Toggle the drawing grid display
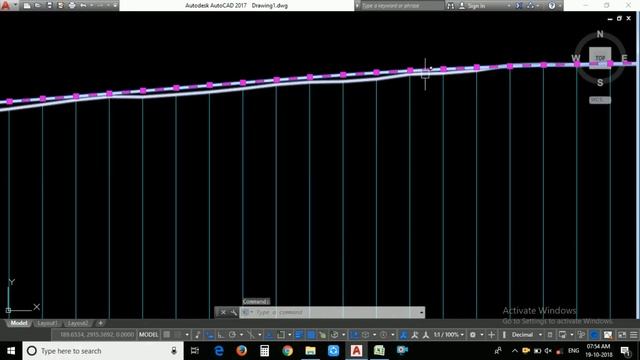Screen dimensions: 640x360 click(167, 335)
